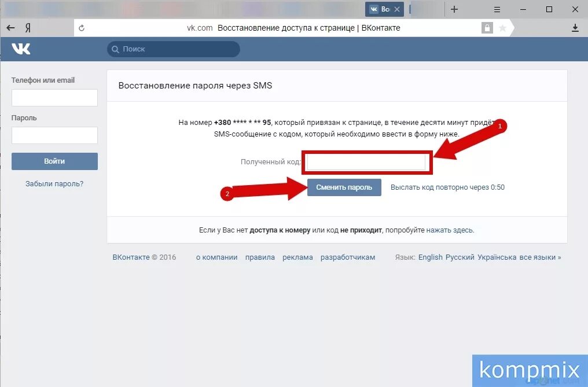The image size is (588, 387).
Task: Minimize the browser window
Action: (523, 9)
